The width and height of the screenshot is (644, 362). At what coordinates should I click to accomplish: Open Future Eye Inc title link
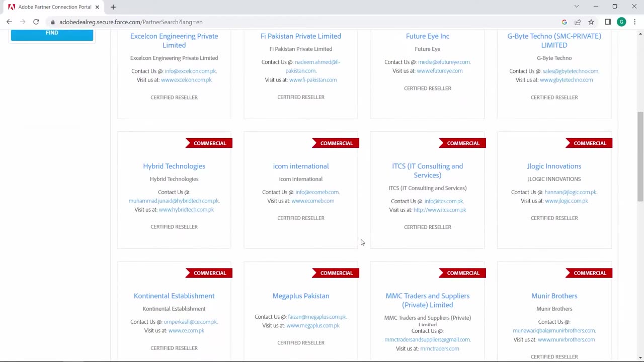(428, 36)
